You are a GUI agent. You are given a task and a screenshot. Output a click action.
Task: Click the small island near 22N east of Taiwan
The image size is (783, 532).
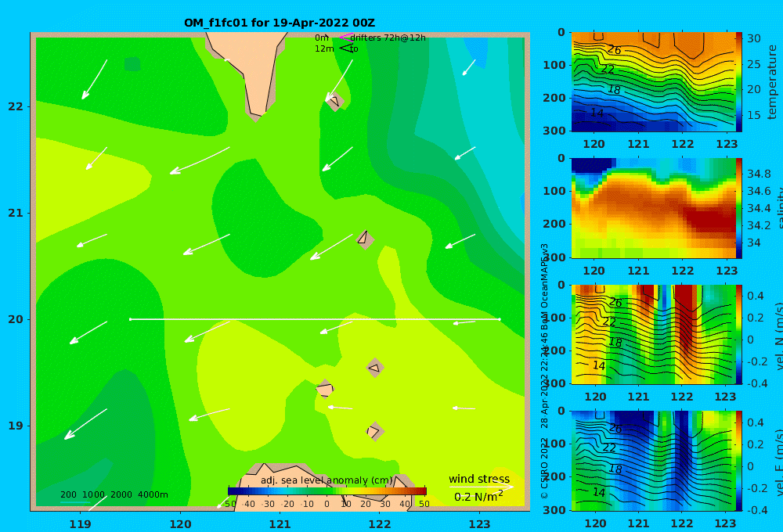click(x=335, y=101)
